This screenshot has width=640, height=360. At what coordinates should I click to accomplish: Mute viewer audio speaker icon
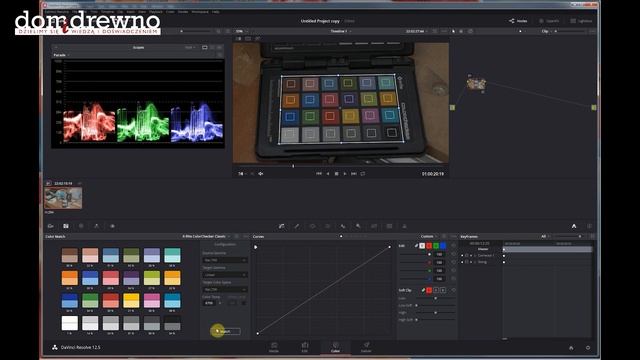point(260,174)
